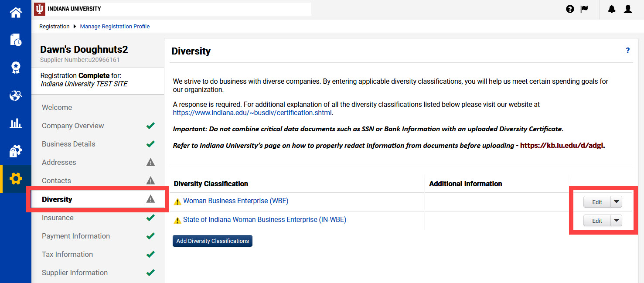Open the help question mark icon in header
This screenshot has width=644, height=283.
[x=570, y=9]
